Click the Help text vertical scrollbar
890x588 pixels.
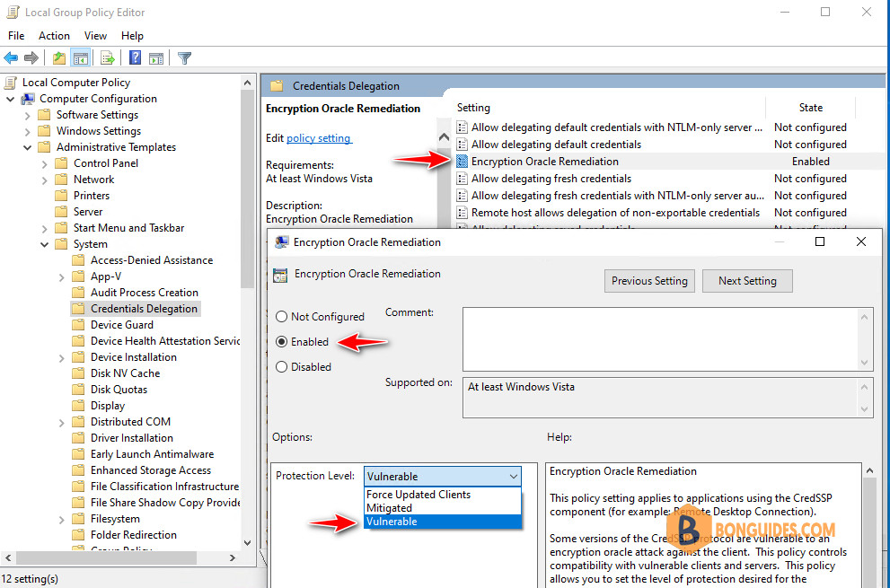(869, 525)
